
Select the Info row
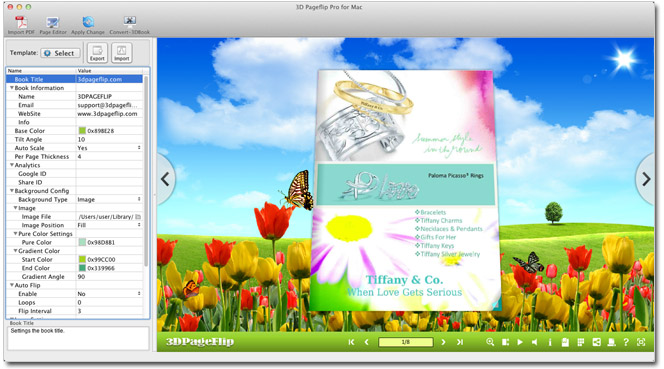[x=75, y=122]
